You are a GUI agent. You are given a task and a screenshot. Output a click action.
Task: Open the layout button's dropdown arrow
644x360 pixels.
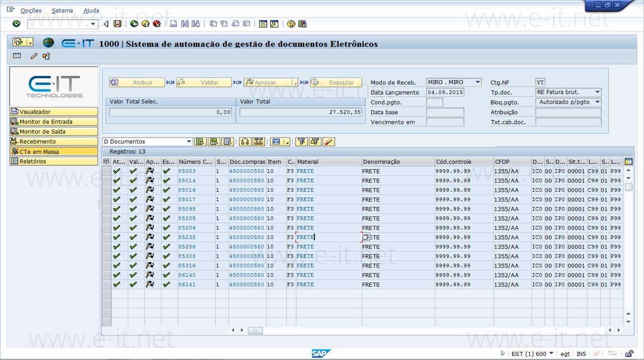coord(287,142)
